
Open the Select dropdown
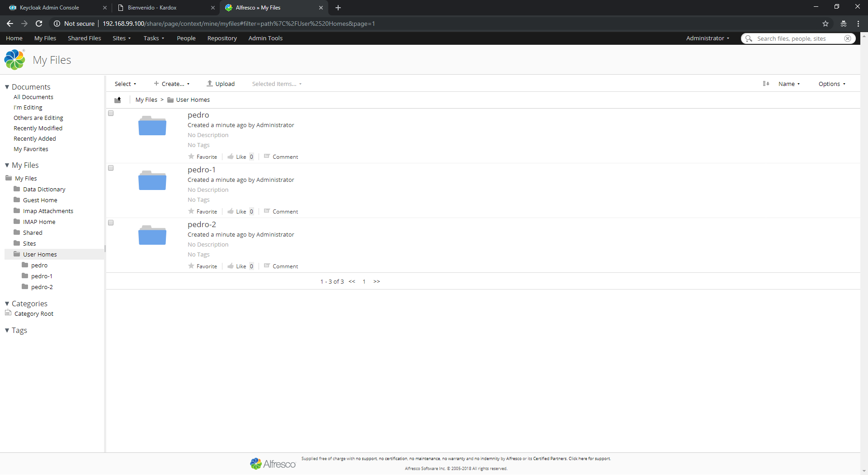point(125,84)
